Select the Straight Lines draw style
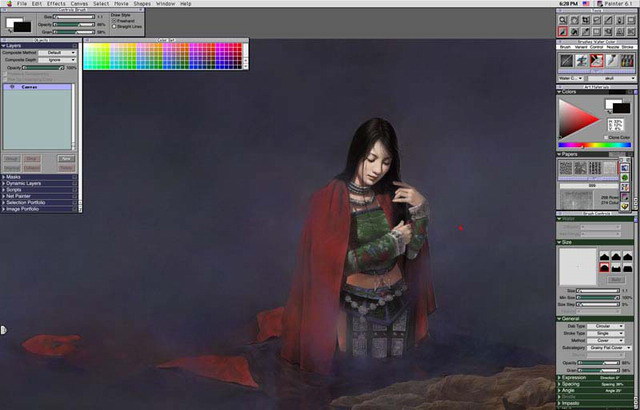 (127, 27)
